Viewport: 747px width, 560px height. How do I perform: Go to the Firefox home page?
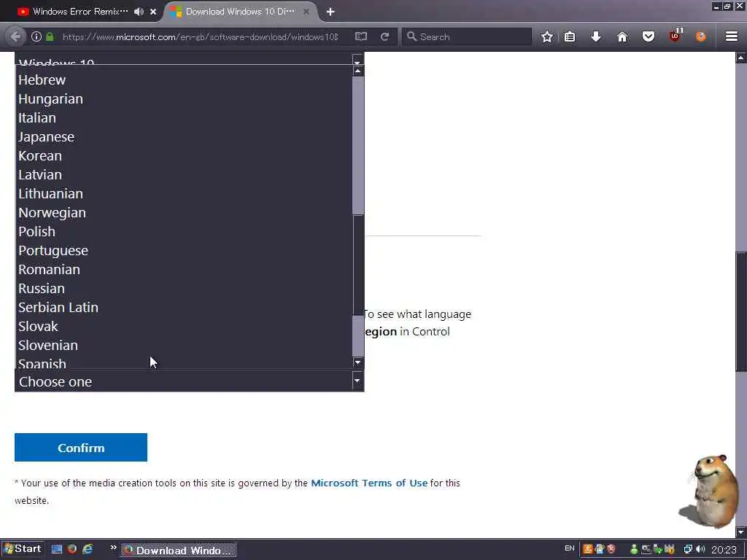622,36
